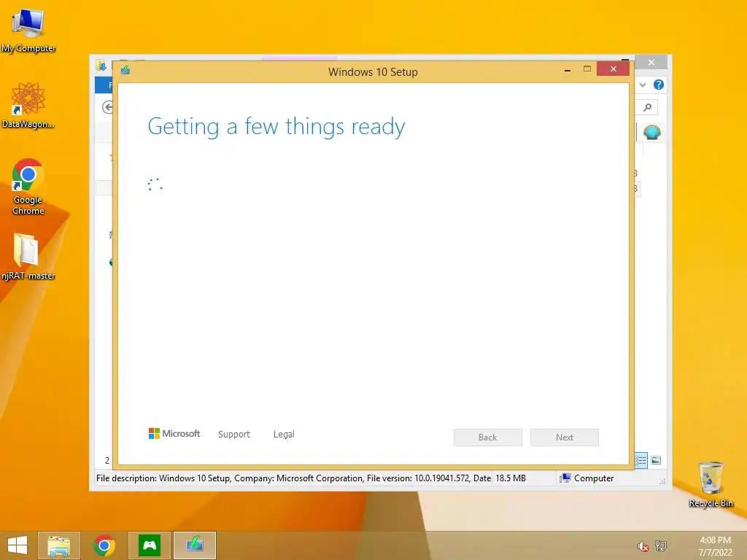Click the Back button in Setup
Screen dimensions: 747x560
pos(488,437)
